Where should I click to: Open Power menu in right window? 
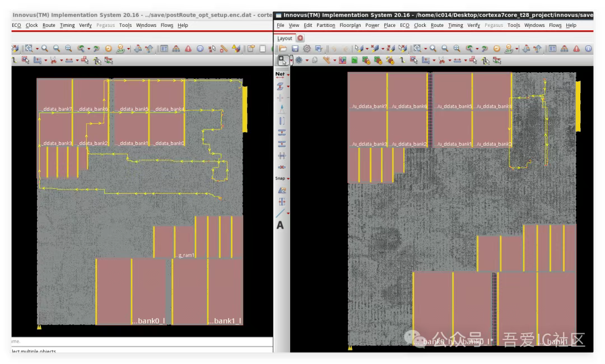(x=373, y=25)
